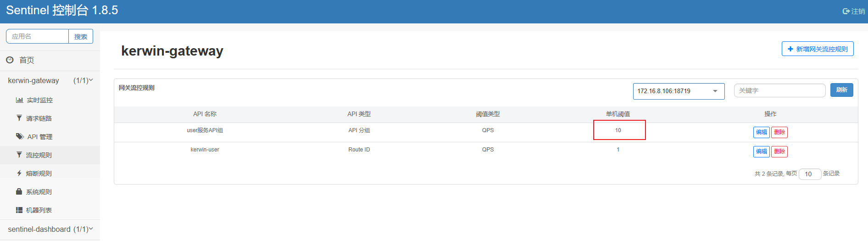
Task: Click the lightning bolt icon for 熔断规则
Action: (19, 173)
